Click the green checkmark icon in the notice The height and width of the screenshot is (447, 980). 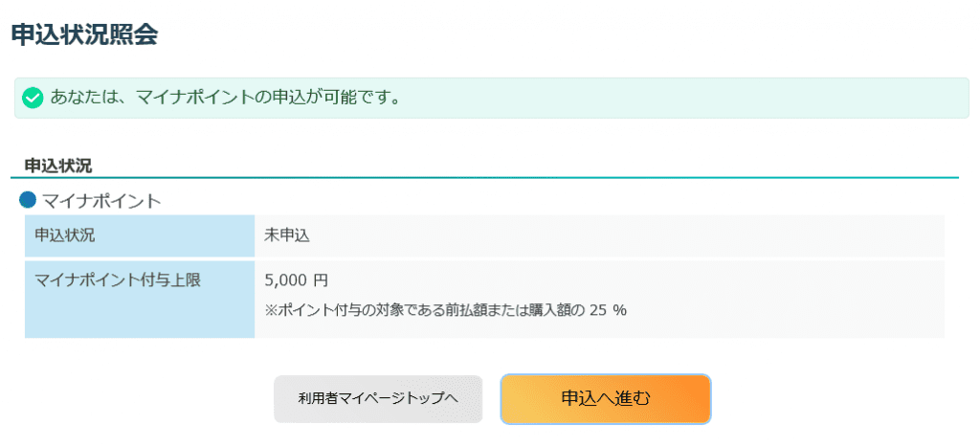click(x=33, y=98)
